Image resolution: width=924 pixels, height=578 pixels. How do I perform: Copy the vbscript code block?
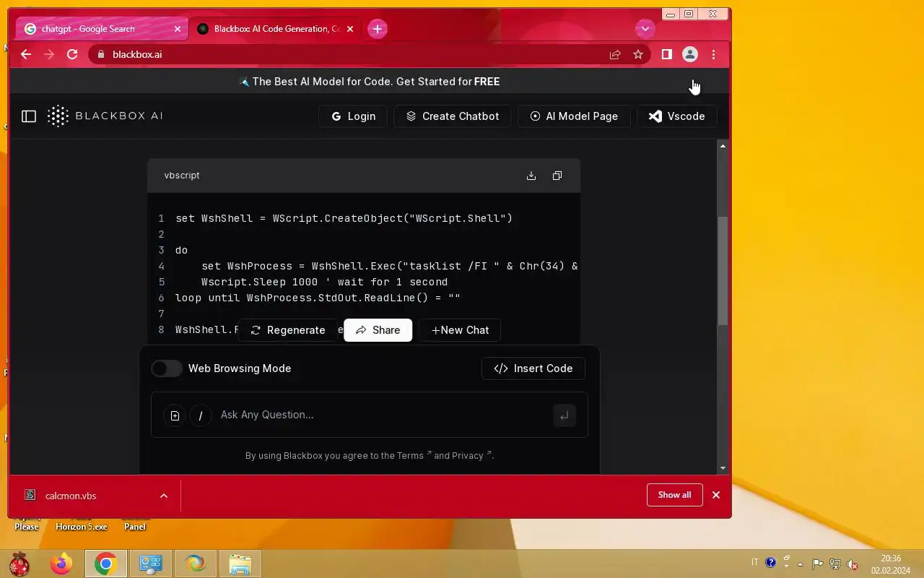point(557,176)
